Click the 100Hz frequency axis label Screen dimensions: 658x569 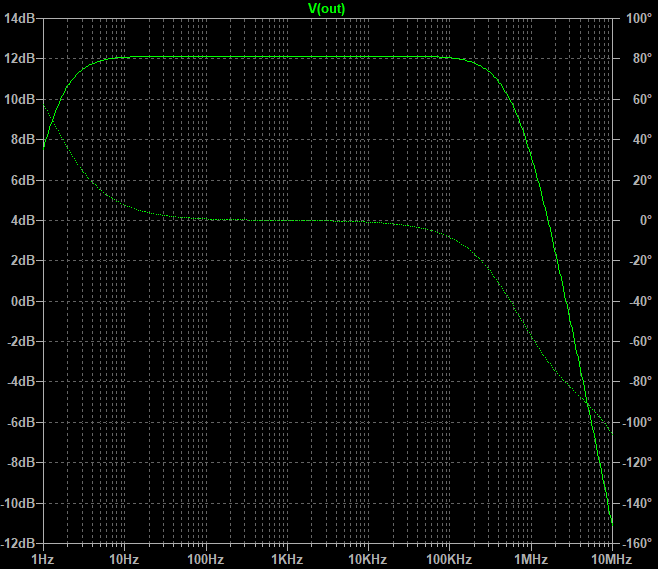point(206,559)
